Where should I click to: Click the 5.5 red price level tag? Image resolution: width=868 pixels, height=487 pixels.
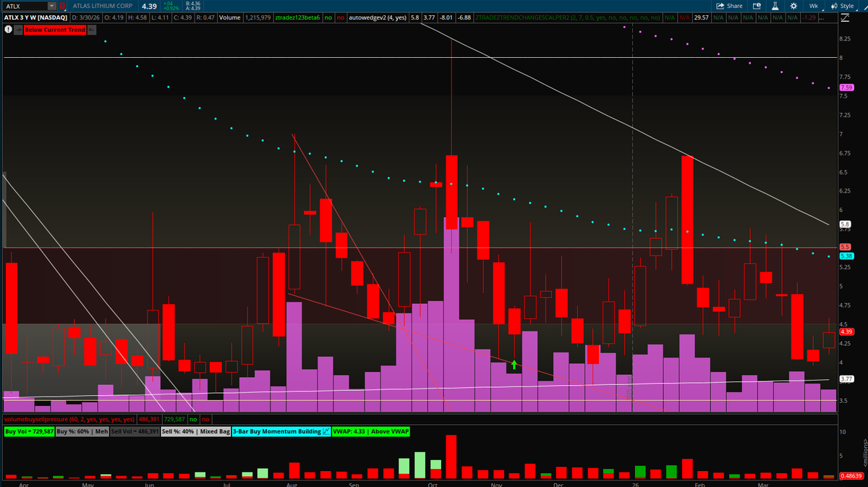point(845,247)
